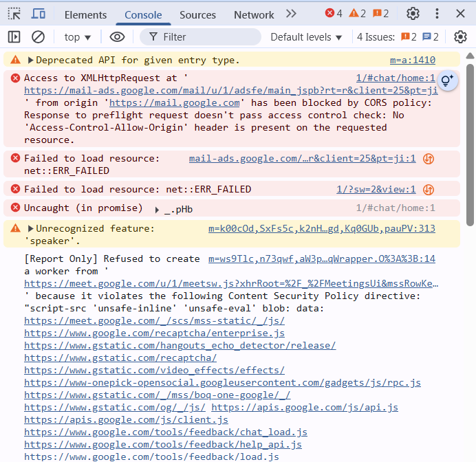476x462 pixels.
Task: Open the top JavaScript context dropdown
Action: tap(78, 37)
